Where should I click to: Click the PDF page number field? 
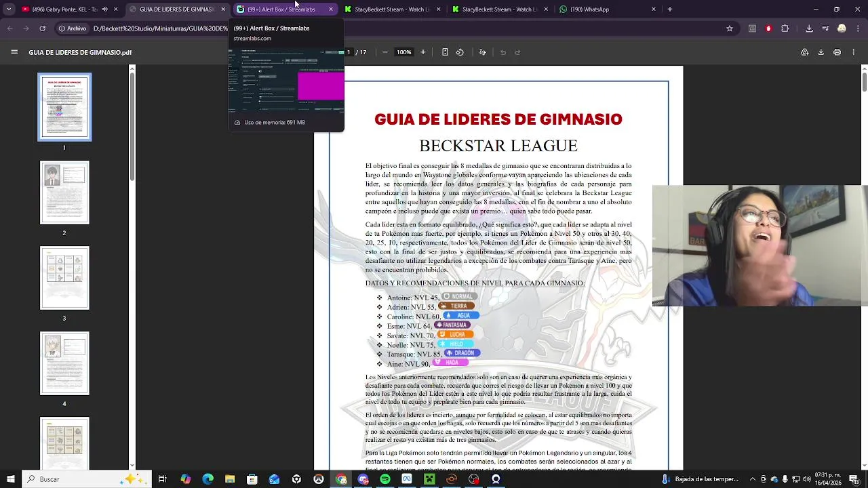click(x=348, y=52)
